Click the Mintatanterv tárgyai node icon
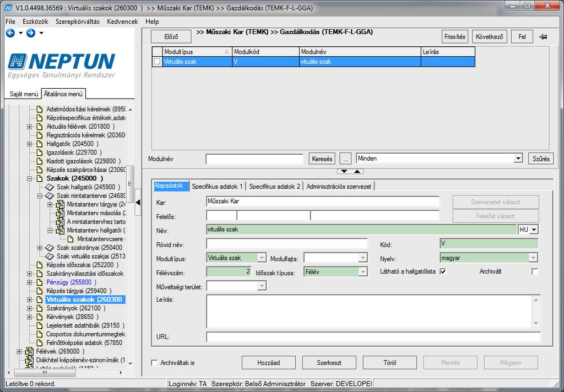The image size is (564, 392). point(60,205)
